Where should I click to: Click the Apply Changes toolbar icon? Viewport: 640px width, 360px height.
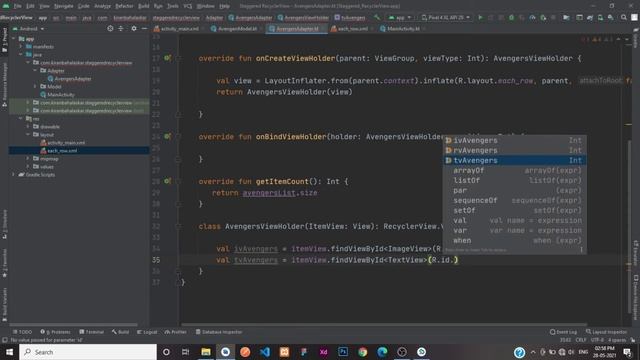[x=491, y=18]
